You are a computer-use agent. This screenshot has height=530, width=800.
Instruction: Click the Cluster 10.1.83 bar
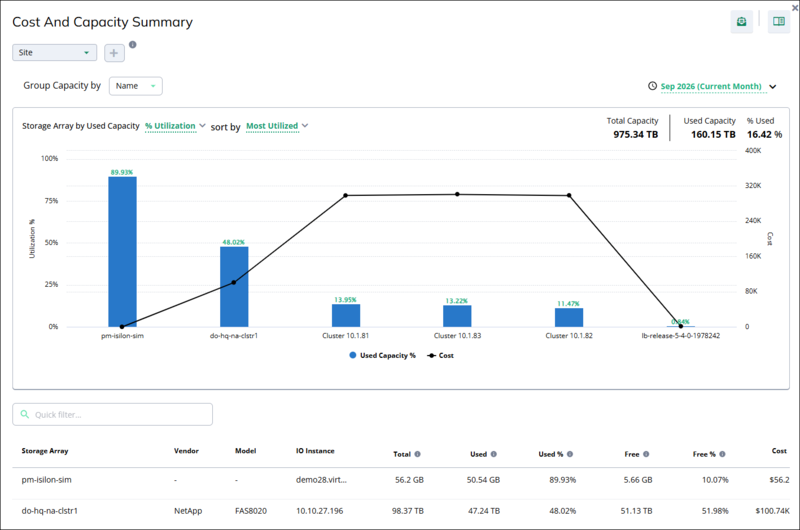(x=457, y=316)
